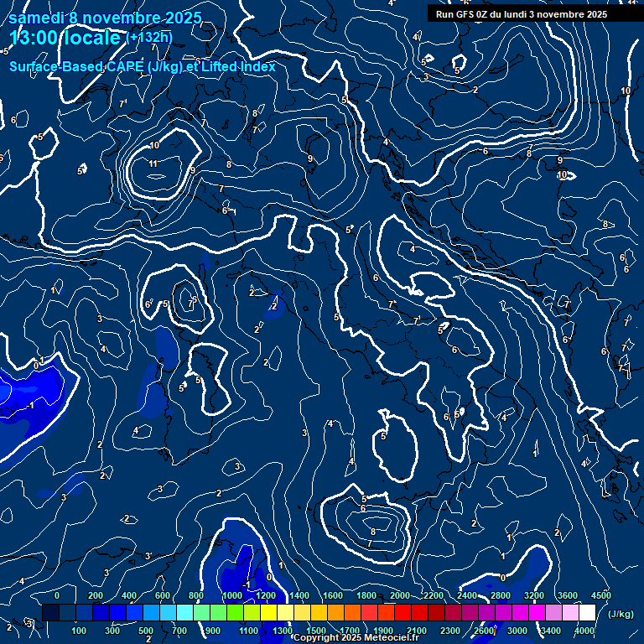Click the '1300' legend label

[x=283, y=631]
